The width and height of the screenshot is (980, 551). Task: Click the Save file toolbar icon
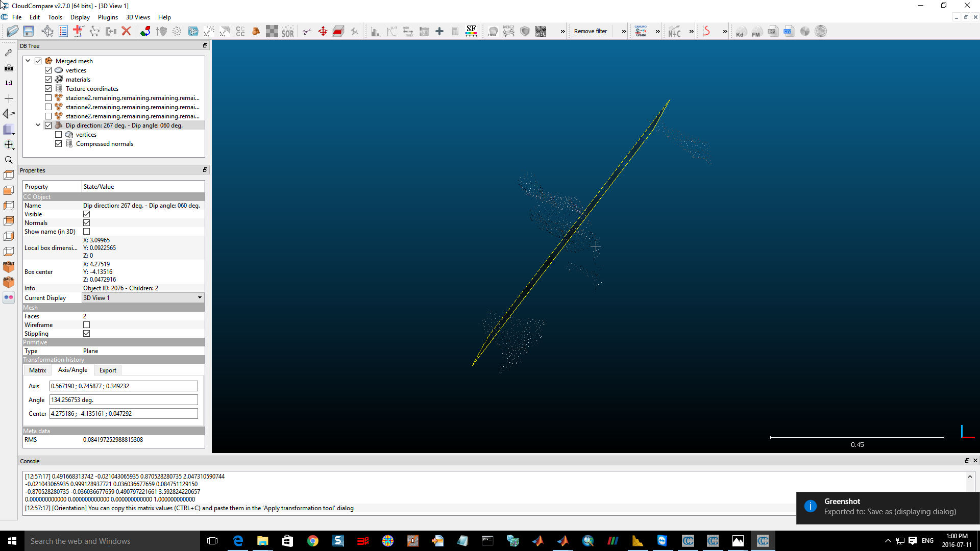coord(29,32)
